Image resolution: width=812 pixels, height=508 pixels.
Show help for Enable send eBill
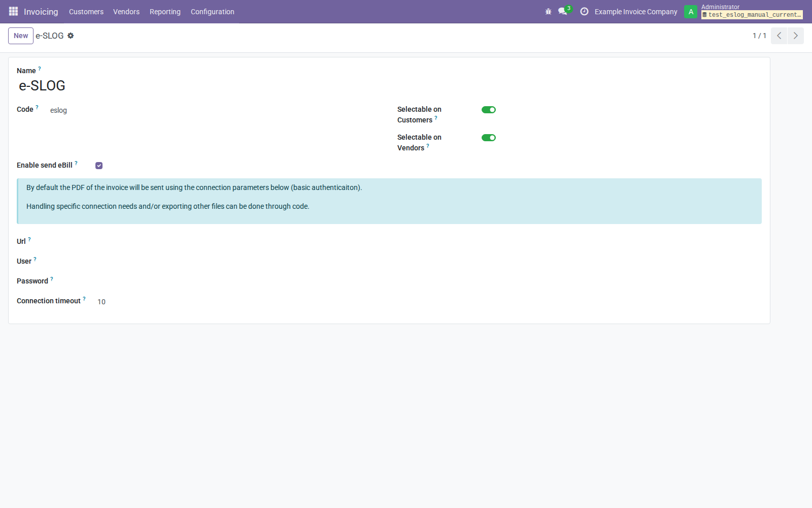point(76,163)
